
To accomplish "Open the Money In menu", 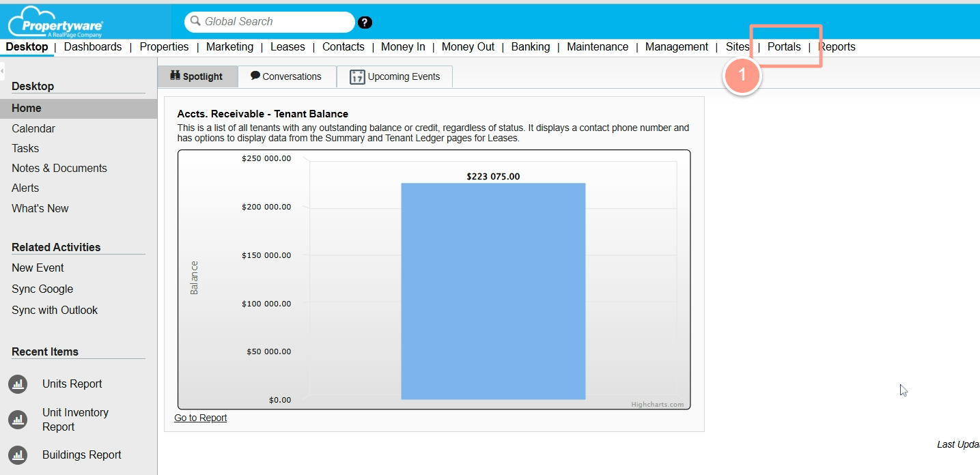I will tap(403, 47).
